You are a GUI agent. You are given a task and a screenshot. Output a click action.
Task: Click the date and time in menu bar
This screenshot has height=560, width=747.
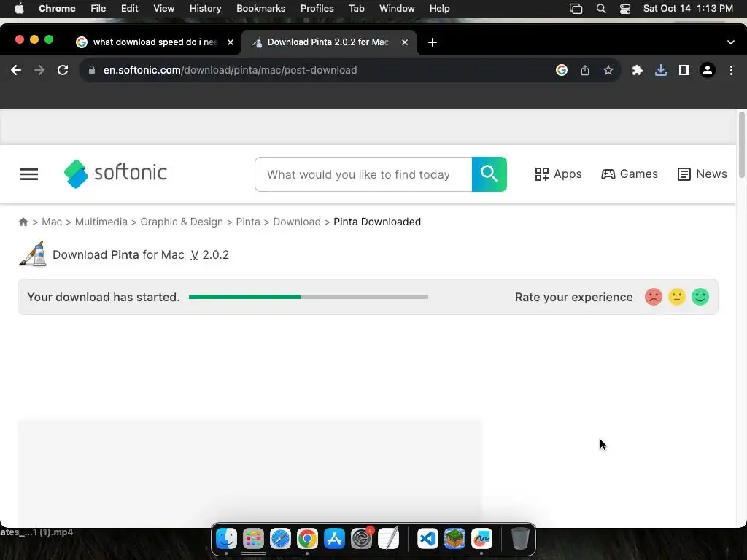[x=688, y=9]
